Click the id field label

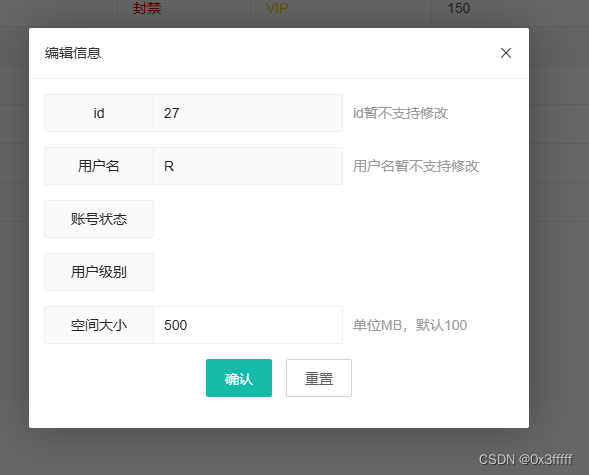pos(99,113)
